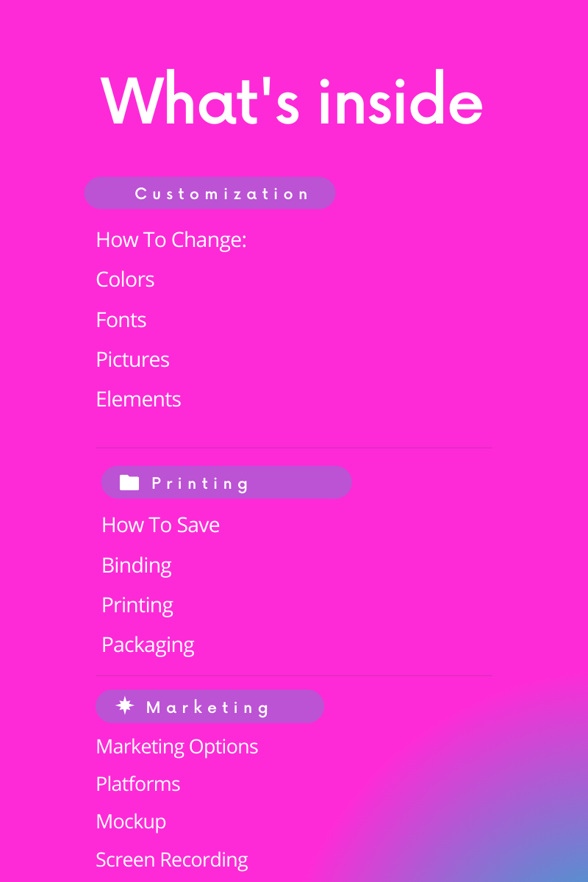Click the How To Save item
This screenshot has width=588, height=882.
tap(160, 525)
